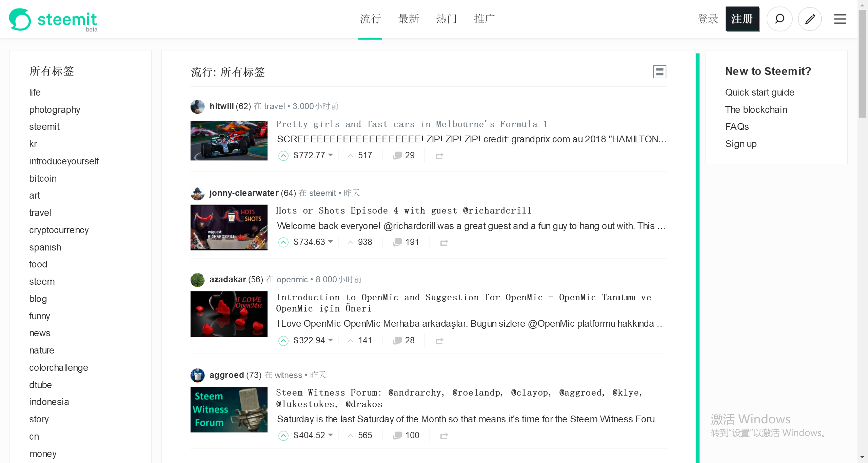Image resolution: width=868 pixels, height=463 pixels.
Task: Open the Steem Witness Forum thumbnail
Action: pos(229,409)
